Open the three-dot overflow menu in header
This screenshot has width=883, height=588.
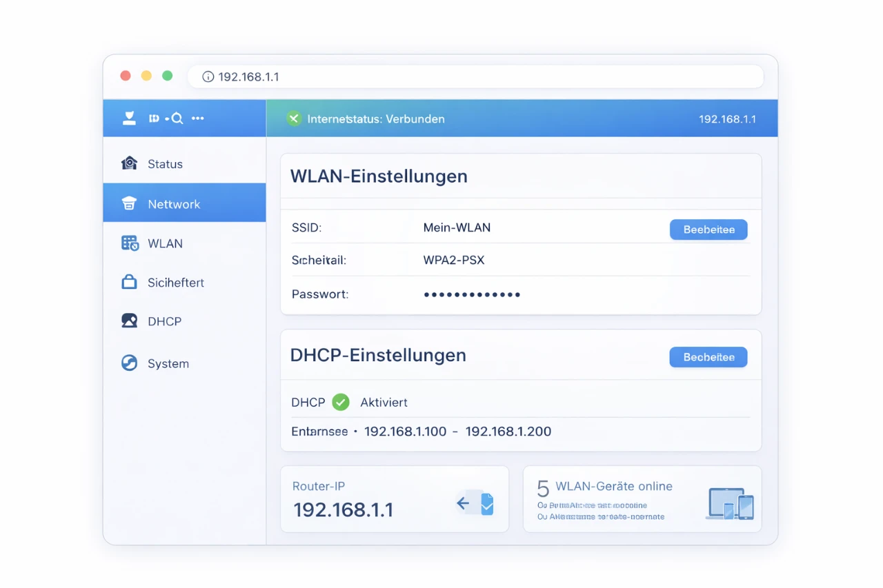pos(198,118)
